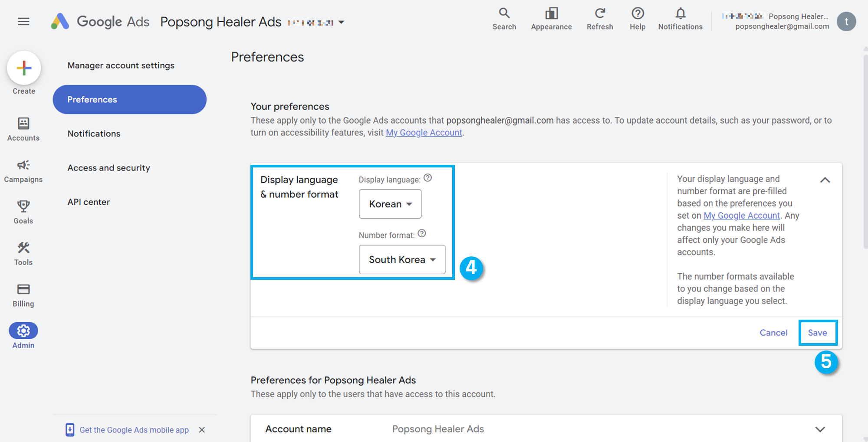Open Campaigns in the sidebar
The height and width of the screenshot is (442, 868).
[23, 171]
